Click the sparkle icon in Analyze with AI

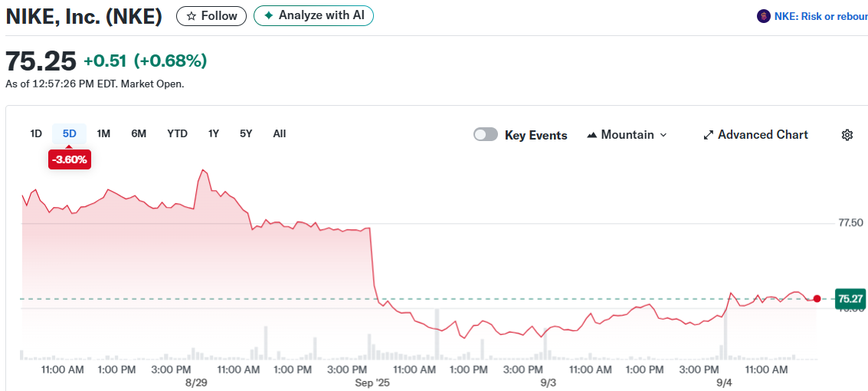(268, 15)
